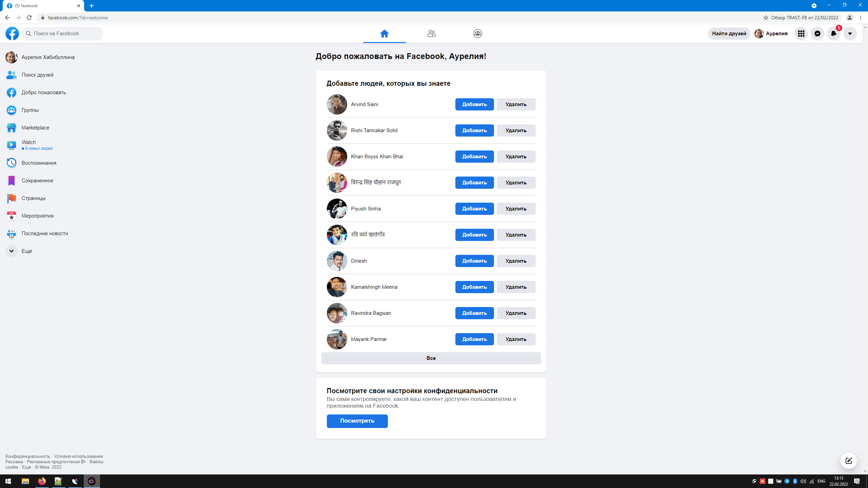Open the Telegram tray icon
The height and width of the screenshot is (488, 868).
coord(787,481)
